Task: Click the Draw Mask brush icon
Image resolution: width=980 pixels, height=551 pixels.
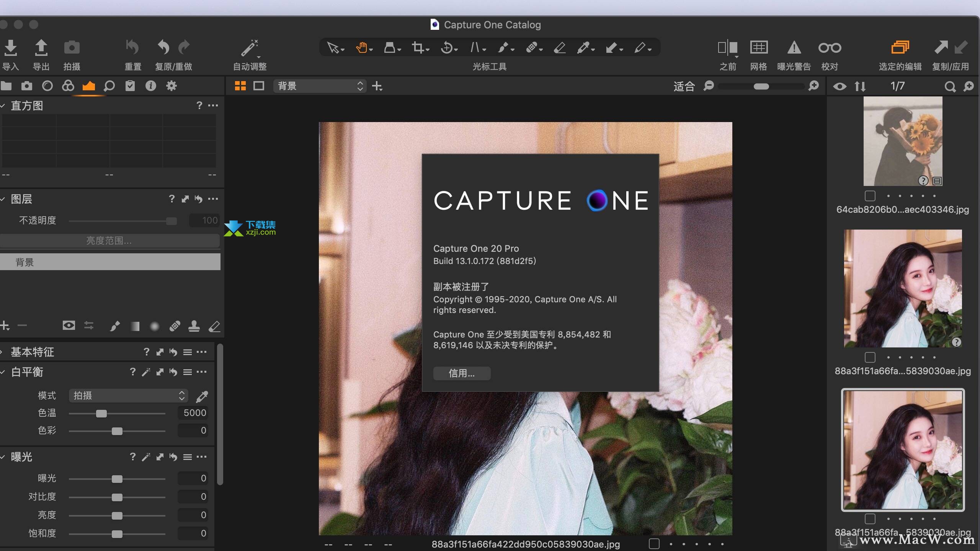Action: coord(114,326)
